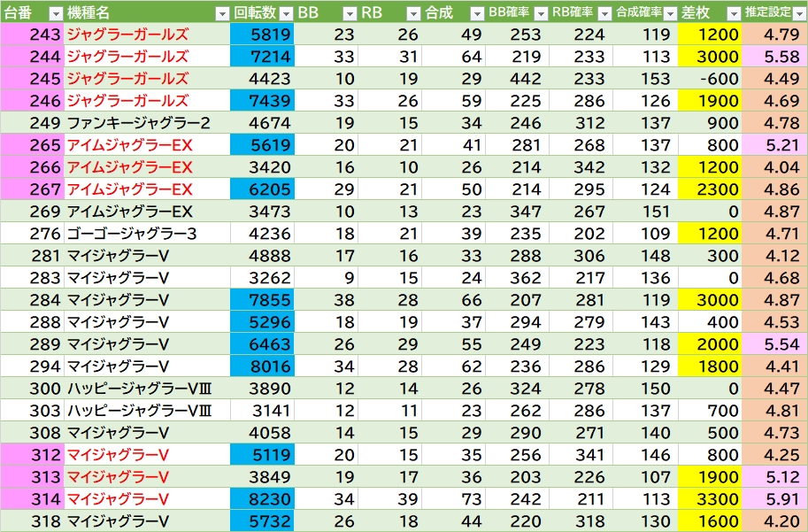This screenshot has height=532, width=808.
Task: Click spin count cell 3141
Action: (262, 411)
